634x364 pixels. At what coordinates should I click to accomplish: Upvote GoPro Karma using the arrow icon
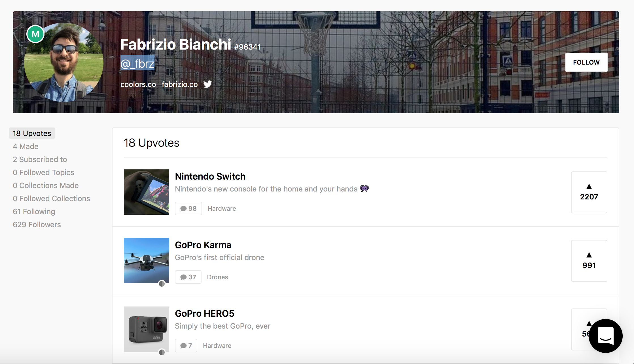[589, 255]
